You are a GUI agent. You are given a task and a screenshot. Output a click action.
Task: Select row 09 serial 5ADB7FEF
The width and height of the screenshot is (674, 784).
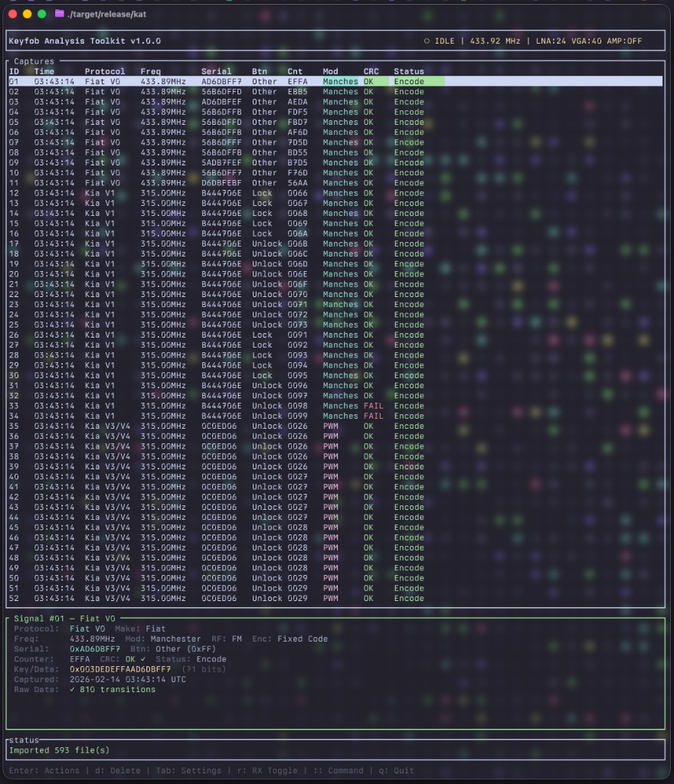point(335,162)
